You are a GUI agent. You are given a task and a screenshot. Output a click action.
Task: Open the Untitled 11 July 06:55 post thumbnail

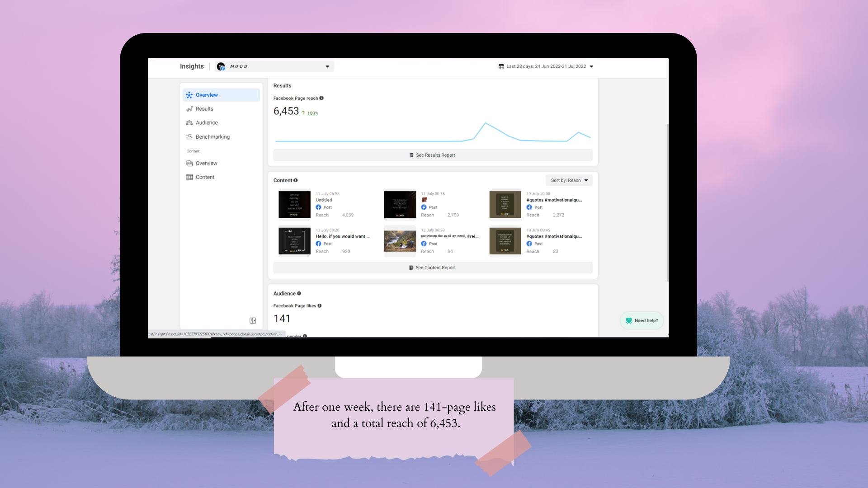294,205
